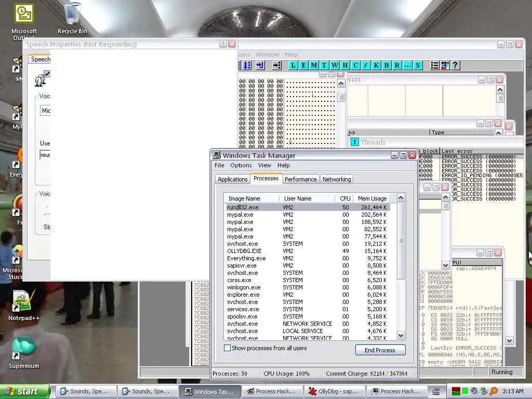Click first Sounds, Spe... taskbar button
The image size is (532, 399).
tap(86, 391)
